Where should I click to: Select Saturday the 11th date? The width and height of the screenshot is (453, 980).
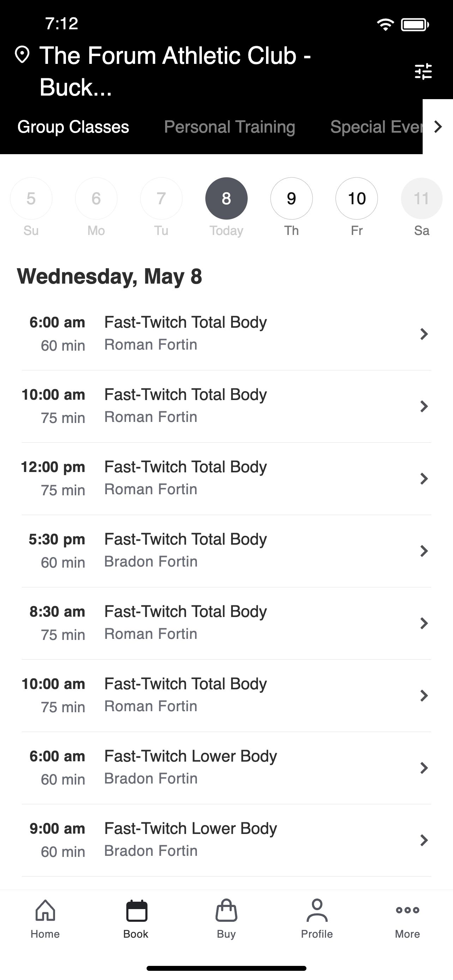click(422, 198)
